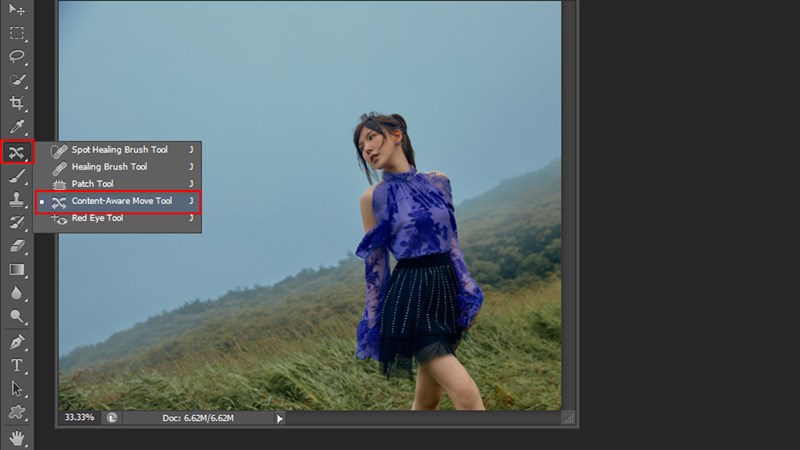Viewport: 800px width, 450px height.
Task: Select the Path Selection tool
Action: tap(17, 389)
